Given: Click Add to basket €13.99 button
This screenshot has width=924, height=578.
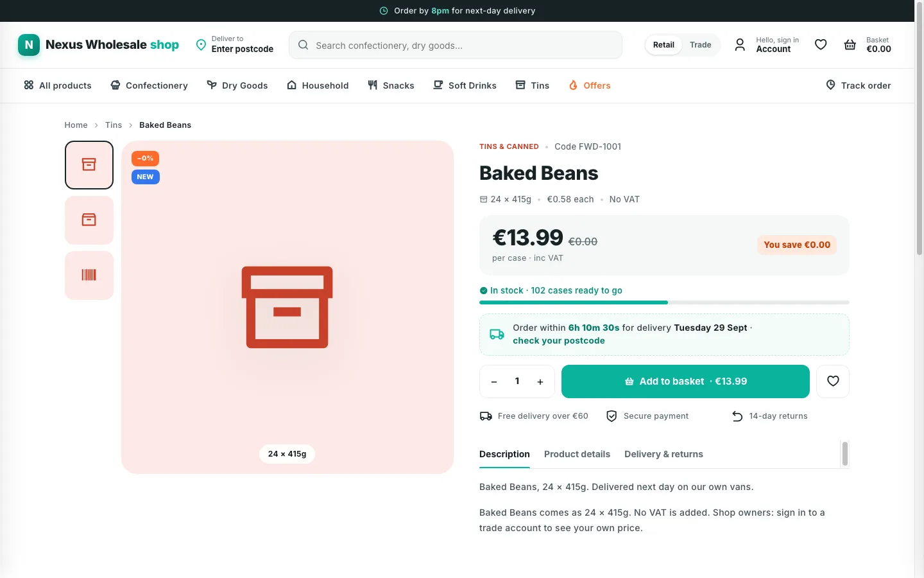Looking at the screenshot, I should pyautogui.click(x=685, y=381).
